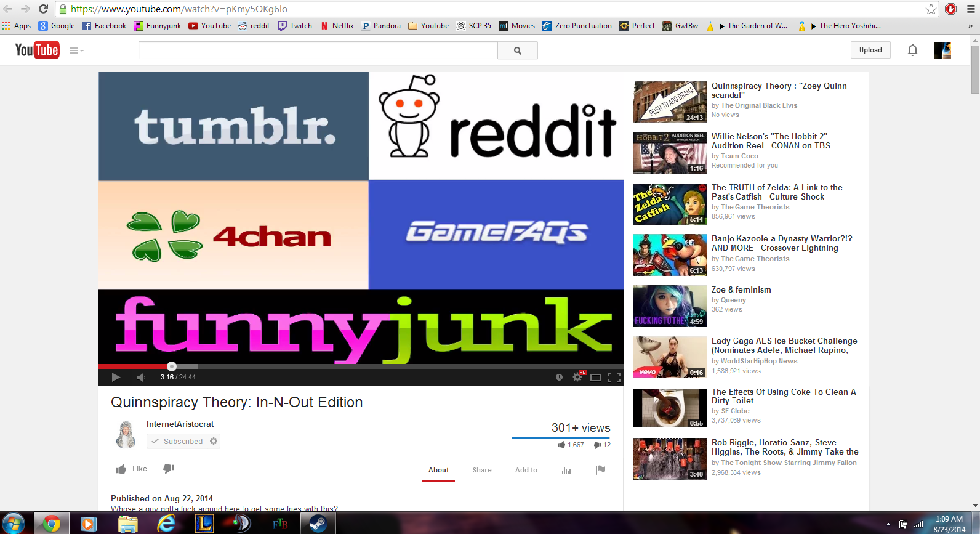Bookmark the page with the star icon
The image size is (980, 534).
[x=931, y=9]
